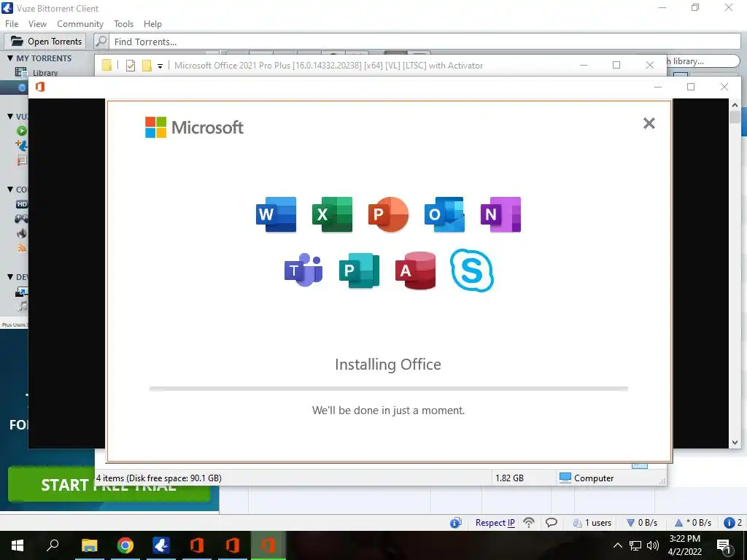Click the wifi signal icon in Vuze status bar
Viewport: 747px width, 560px height.
tap(529, 522)
